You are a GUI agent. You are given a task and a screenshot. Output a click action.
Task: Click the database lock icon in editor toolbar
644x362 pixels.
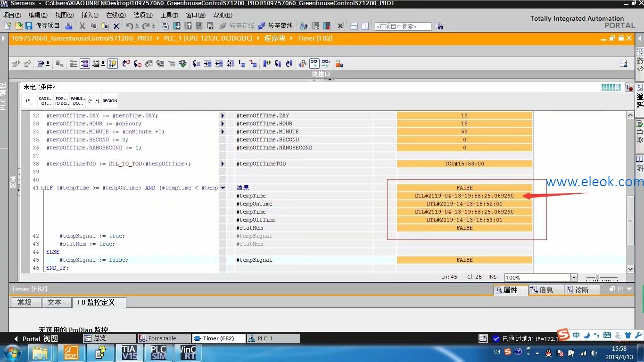pos(339,63)
